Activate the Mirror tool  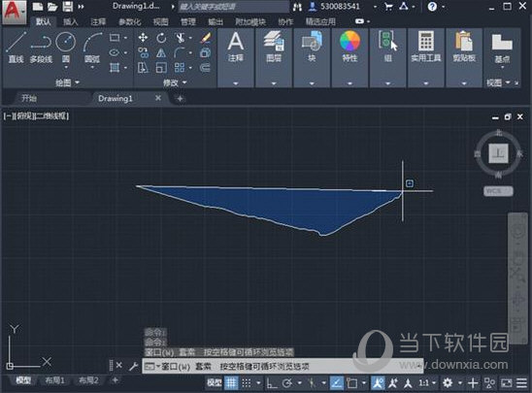tap(161, 52)
